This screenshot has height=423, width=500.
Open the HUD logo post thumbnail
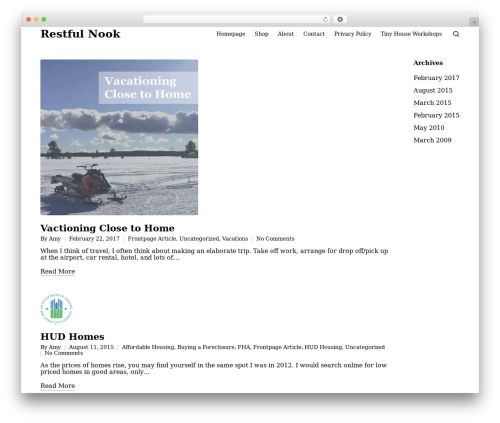pyautogui.click(x=56, y=309)
